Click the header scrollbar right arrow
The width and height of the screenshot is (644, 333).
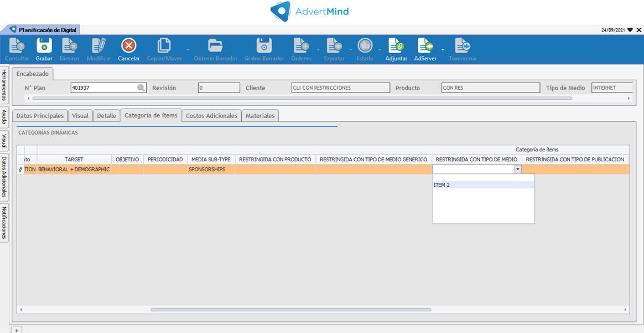[629, 99]
